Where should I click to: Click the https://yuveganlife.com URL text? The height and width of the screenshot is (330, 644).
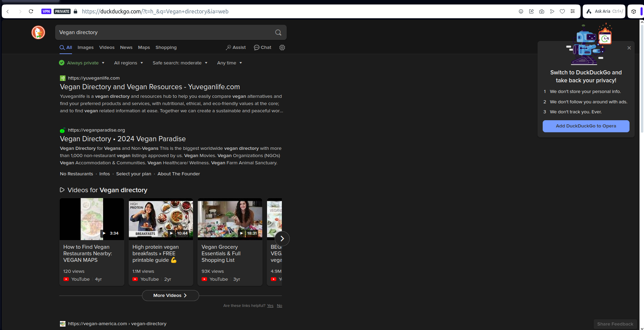94,78
